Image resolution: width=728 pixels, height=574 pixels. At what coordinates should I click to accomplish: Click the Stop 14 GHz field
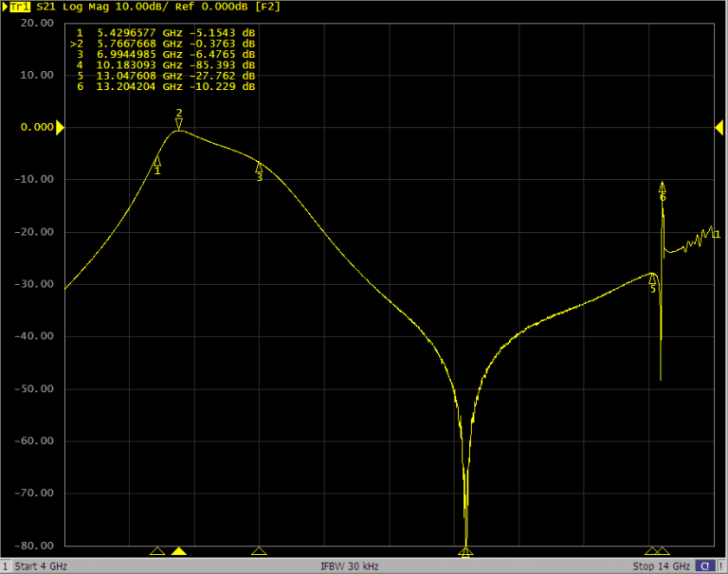pos(662,566)
